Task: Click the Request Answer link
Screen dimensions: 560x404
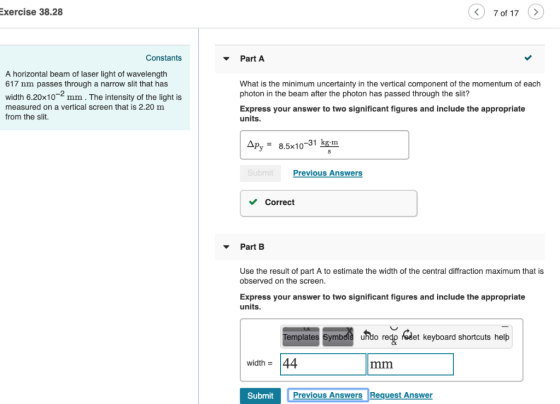Action: [x=401, y=395]
